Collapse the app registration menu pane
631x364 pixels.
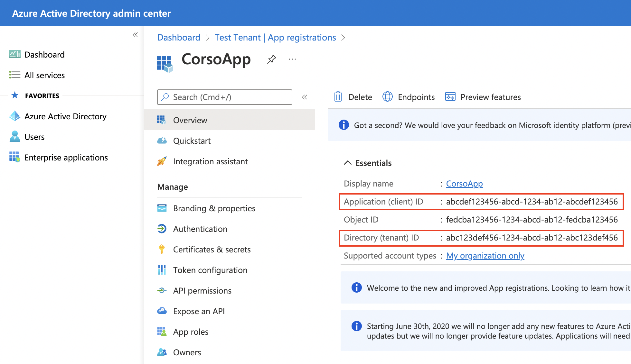pos(305,97)
